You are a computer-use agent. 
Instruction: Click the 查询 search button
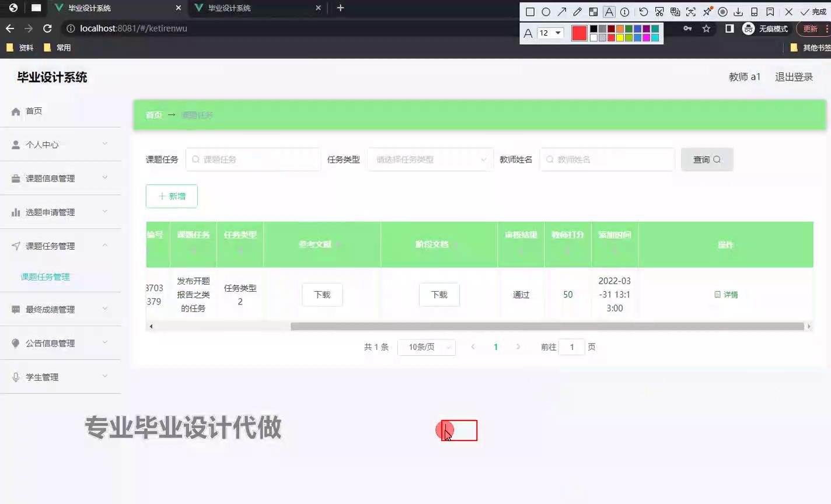click(x=707, y=159)
